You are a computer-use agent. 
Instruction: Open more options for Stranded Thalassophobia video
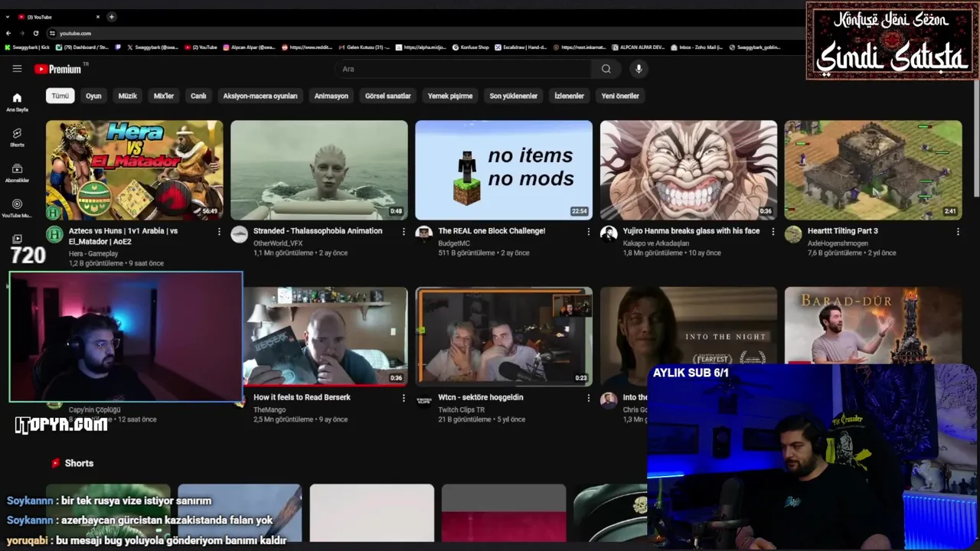[x=403, y=231]
